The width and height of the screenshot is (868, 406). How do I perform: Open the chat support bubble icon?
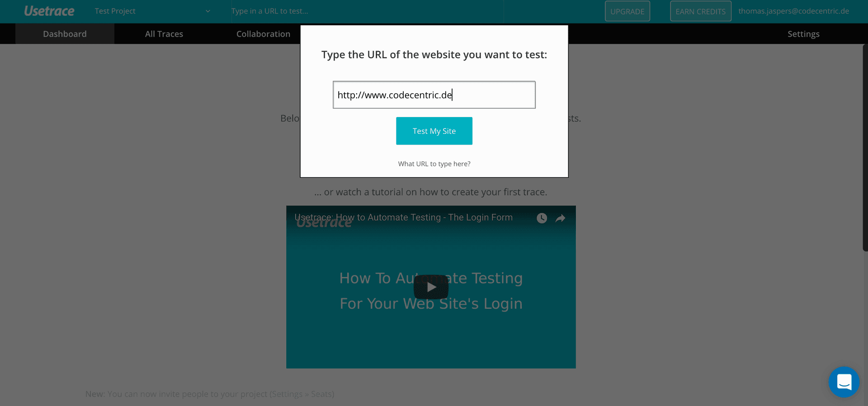click(x=844, y=382)
